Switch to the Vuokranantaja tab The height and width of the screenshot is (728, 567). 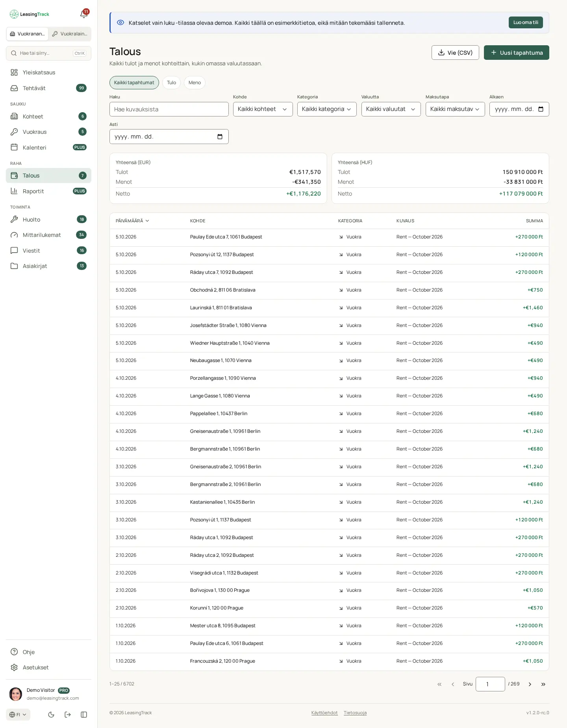tap(27, 34)
